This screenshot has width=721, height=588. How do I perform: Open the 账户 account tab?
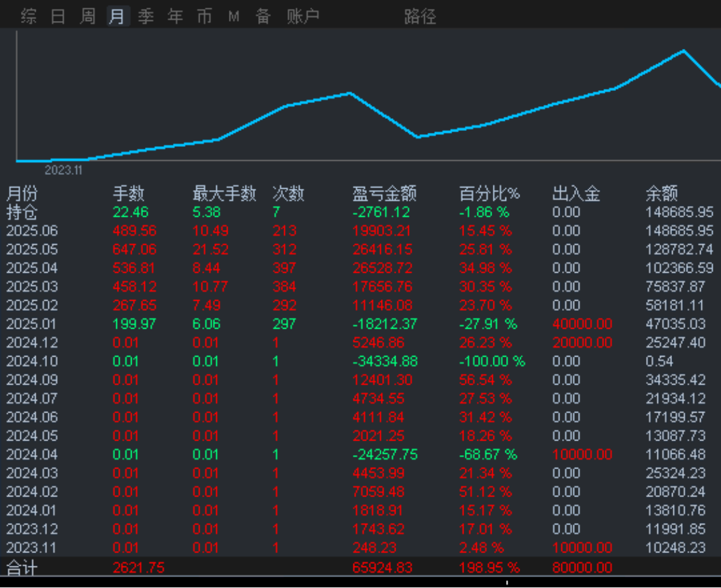click(303, 17)
